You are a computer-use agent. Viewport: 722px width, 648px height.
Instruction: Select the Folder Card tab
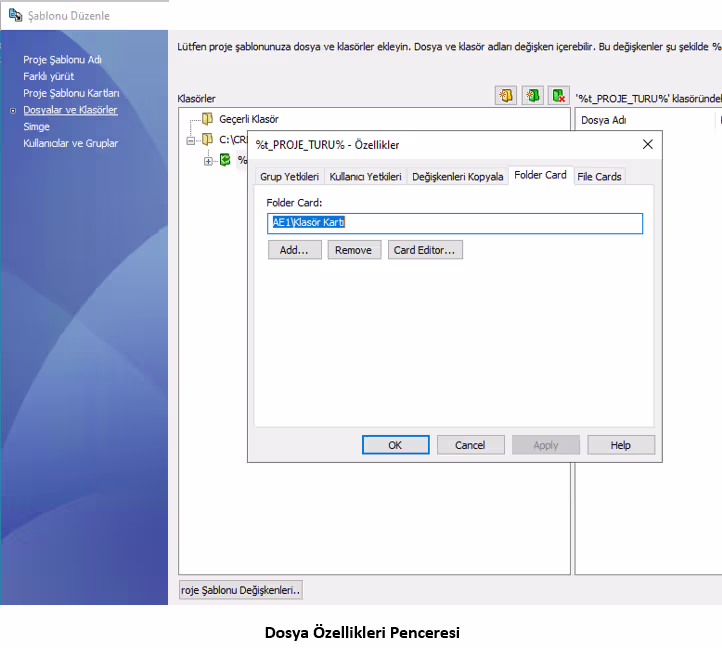[540, 175]
